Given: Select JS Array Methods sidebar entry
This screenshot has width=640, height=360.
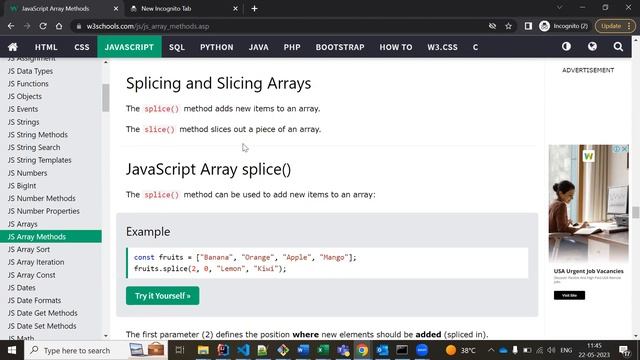Looking at the screenshot, I should 51,237.
